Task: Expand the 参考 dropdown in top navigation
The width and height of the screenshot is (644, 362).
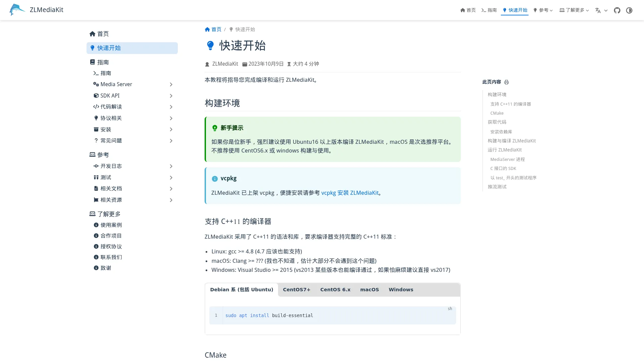Action: click(x=543, y=10)
